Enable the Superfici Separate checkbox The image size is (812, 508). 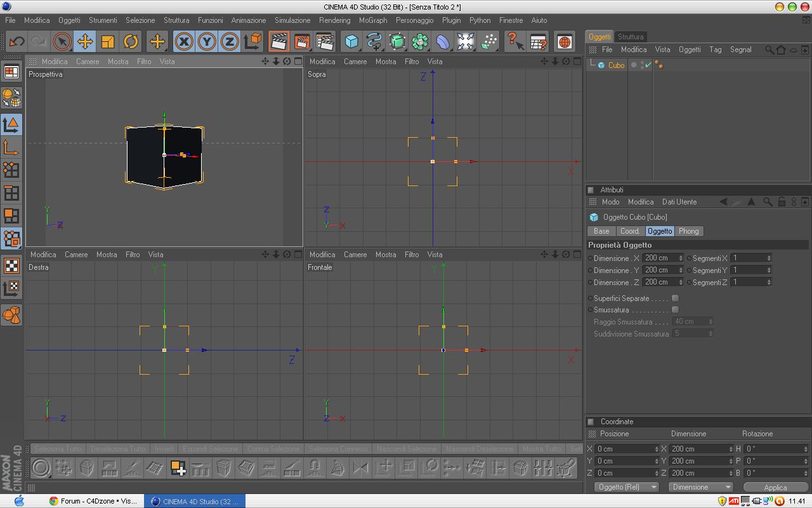[x=675, y=298]
